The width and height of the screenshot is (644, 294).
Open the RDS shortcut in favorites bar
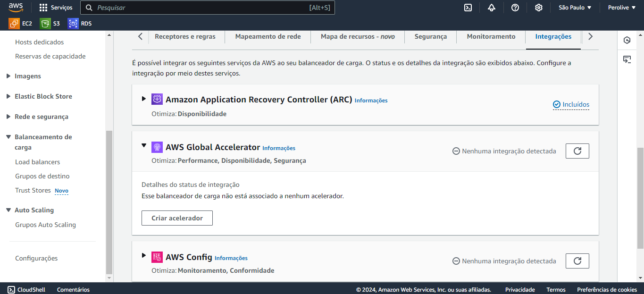pos(80,23)
